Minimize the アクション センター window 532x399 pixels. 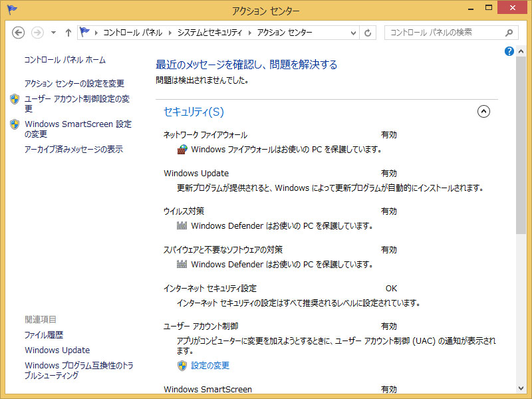[471, 8]
